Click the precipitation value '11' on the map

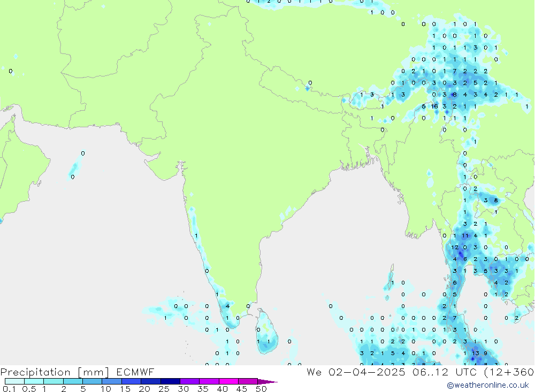point(465,235)
